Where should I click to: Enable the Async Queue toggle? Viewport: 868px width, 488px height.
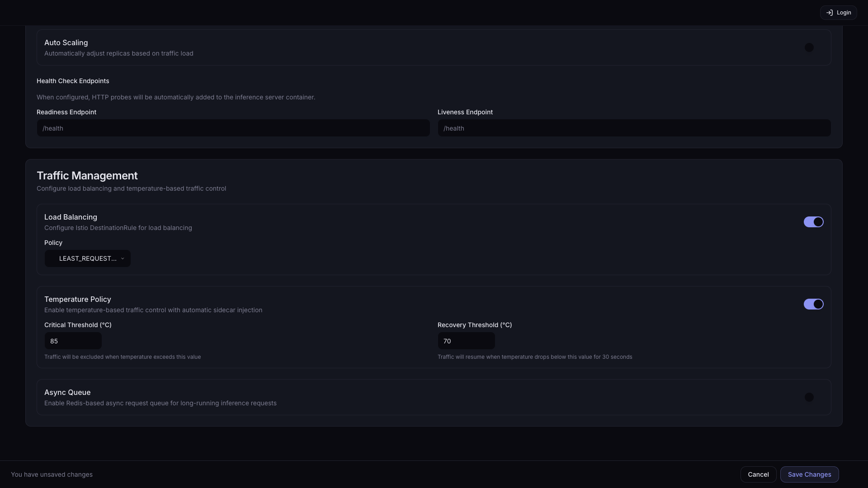tap(813, 397)
